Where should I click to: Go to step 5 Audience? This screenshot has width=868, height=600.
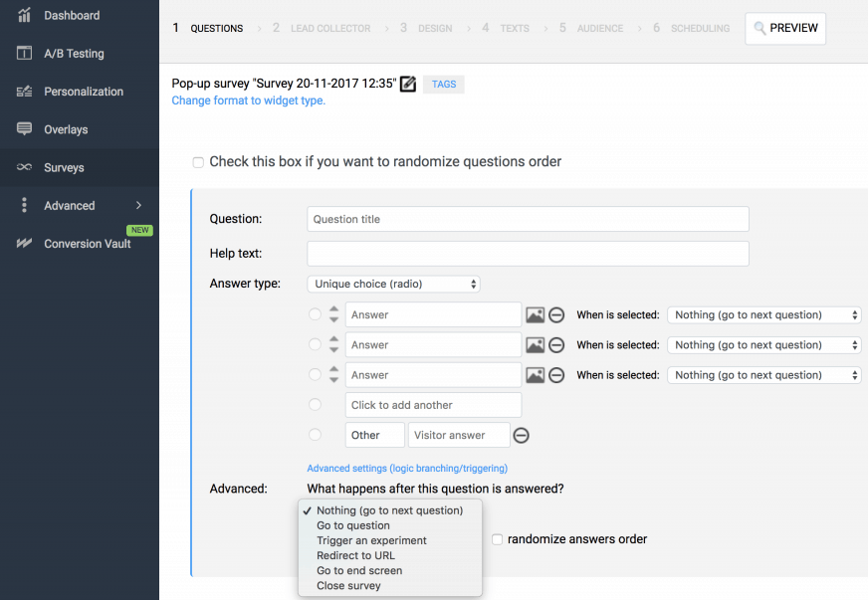[x=590, y=28]
